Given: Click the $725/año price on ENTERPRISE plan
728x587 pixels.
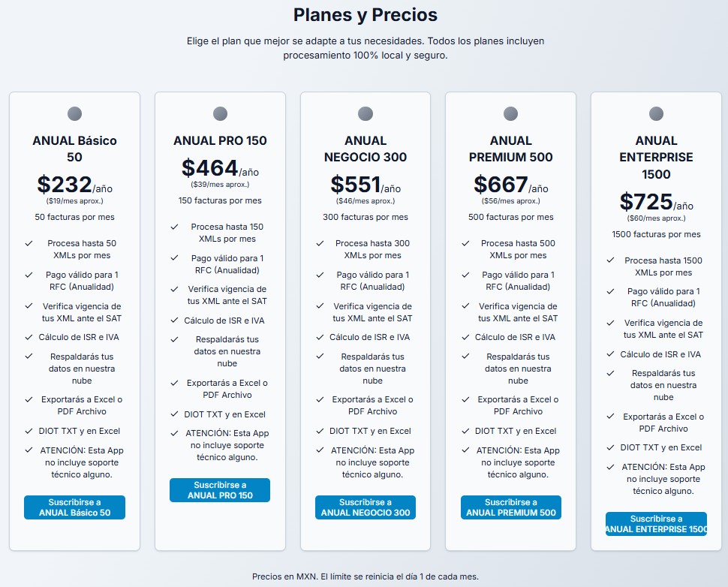Looking at the screenshot, I should (x=656, y=202).
